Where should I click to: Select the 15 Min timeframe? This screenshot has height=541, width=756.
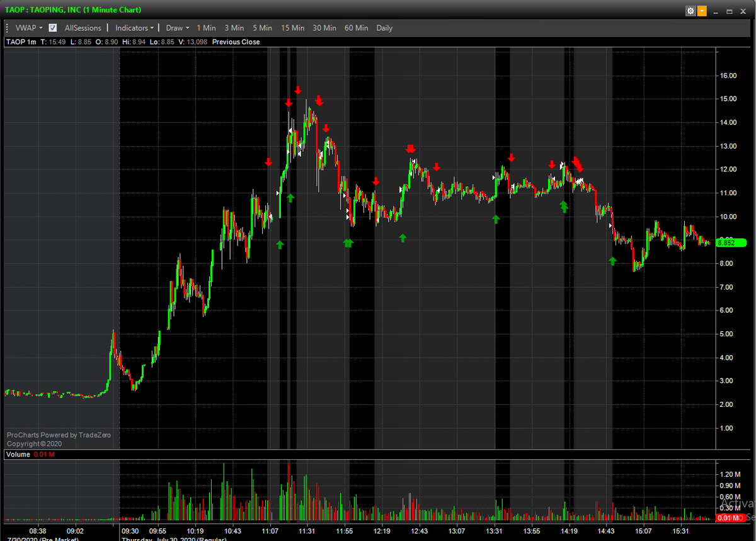tap(293, 28)
